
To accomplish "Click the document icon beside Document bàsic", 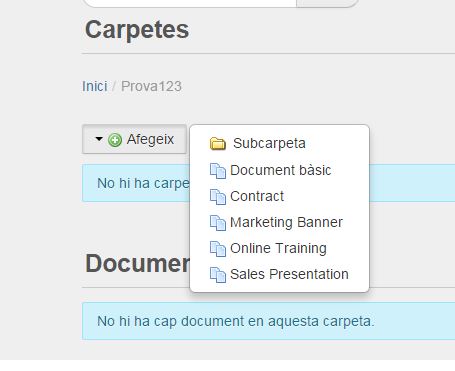I will coord(218,171).
